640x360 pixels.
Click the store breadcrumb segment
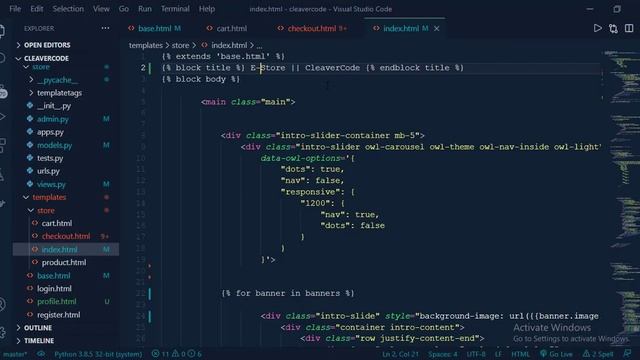(180, 45)
